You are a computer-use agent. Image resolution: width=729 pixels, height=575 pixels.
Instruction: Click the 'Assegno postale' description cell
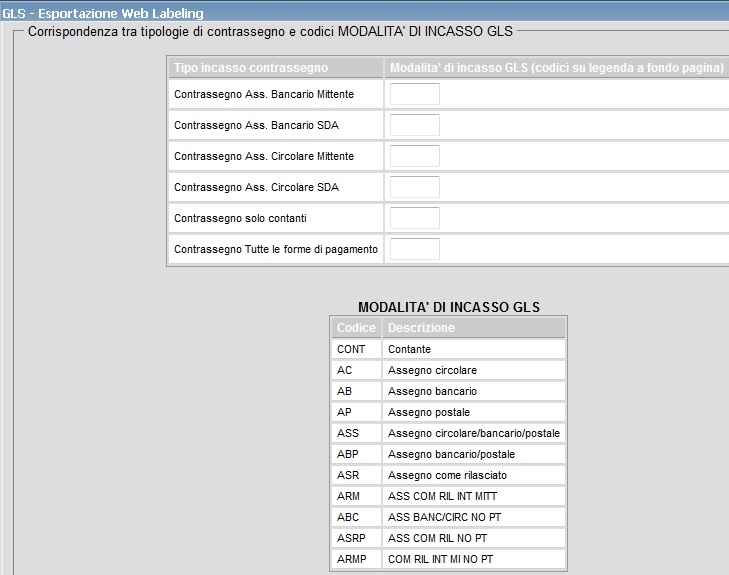point(474,412)
